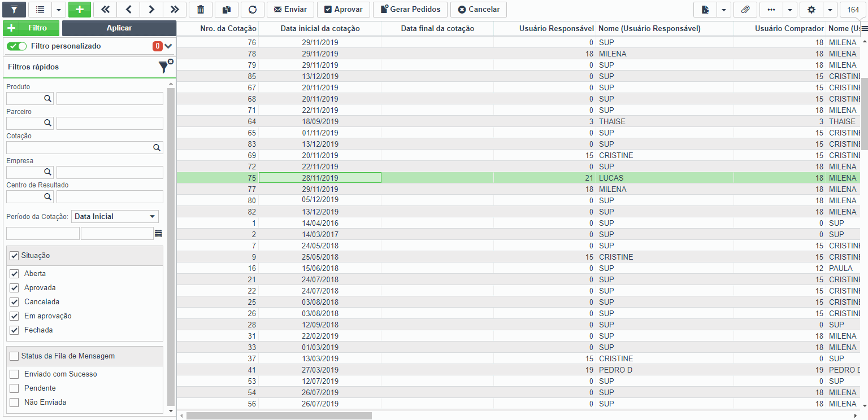The image size is (868, 420).
Task: Click the refresh icon in toolbar
Action: (x=253, y=9)
